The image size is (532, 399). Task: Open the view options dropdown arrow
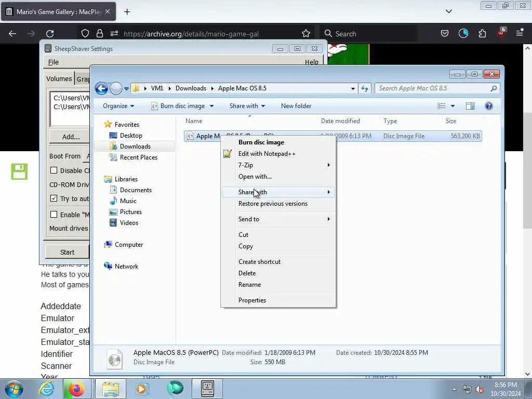click(x=453, y=106)
